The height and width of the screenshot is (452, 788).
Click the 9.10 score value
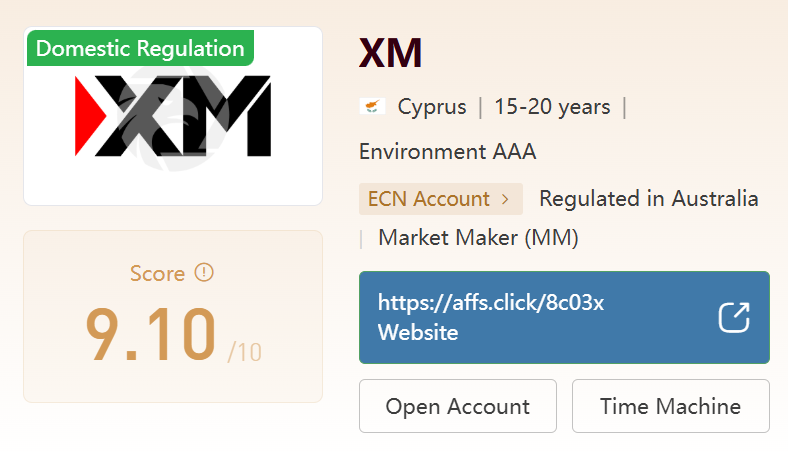coord(150,337)
